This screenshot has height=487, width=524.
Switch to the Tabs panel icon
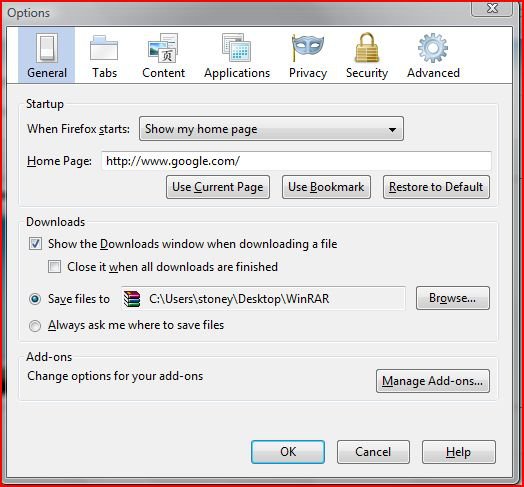point(104,49)
